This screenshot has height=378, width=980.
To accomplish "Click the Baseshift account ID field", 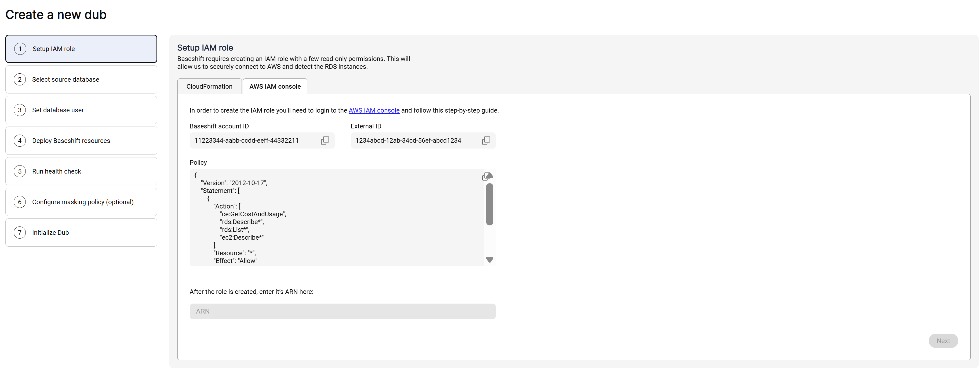I will click(251, 141).
